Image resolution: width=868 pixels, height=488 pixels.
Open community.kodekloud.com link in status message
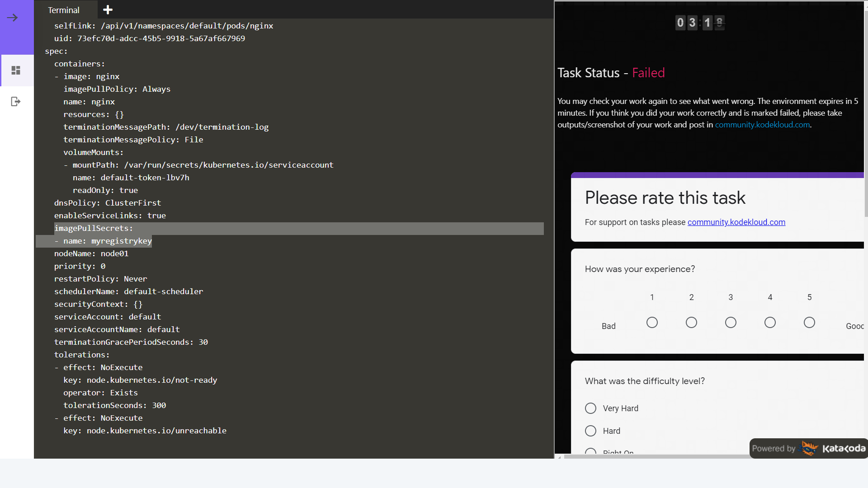(x=762, y=125)
